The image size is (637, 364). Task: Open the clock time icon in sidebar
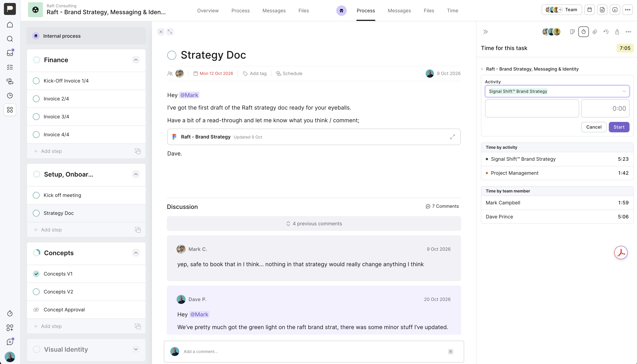point(10,96)
